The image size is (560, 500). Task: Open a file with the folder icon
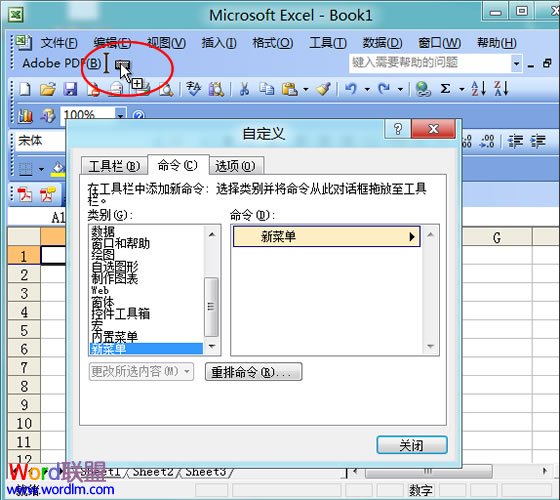48,89
